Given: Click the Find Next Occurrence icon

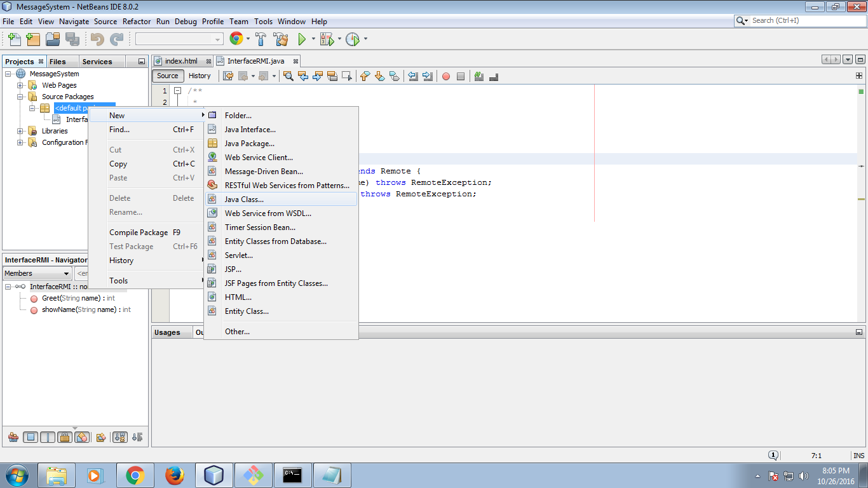Looking at the screenshot, I should point(318,76).
